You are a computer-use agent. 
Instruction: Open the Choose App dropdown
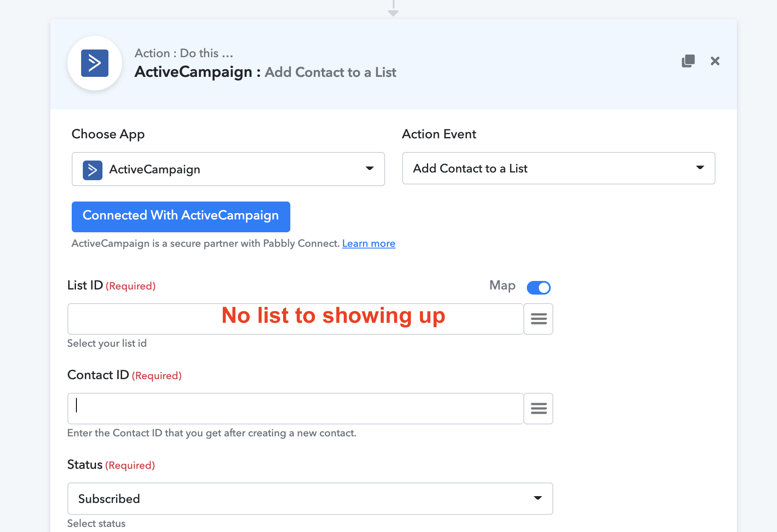[x=228, y=169]
